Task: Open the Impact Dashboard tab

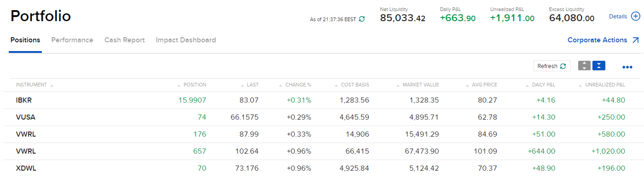Action: coord(186,40)
